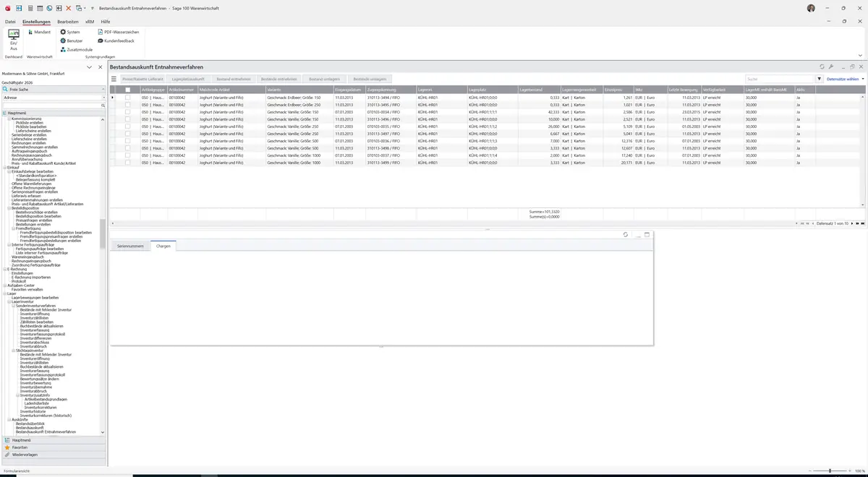Viewport: 868px width, 477px height.
Task: Click the Bestand entnehmen button
Action: 234,79
